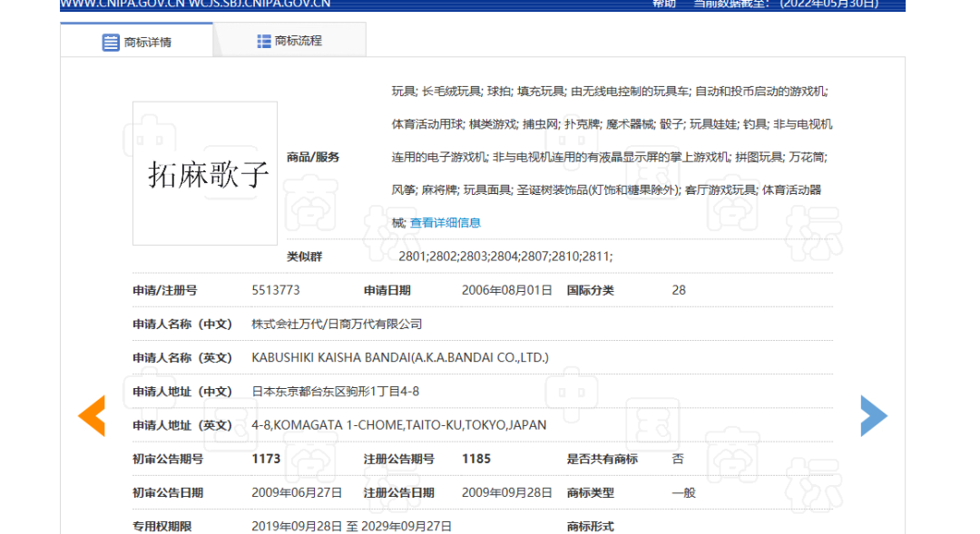Image resolution: width=980 pixels, height=534 pixels.
Task: Click the 类似群 label
Action: click(304, 257)
